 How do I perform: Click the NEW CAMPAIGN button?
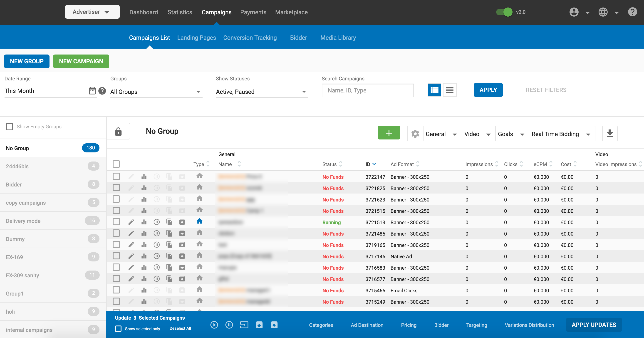(81, 61)
